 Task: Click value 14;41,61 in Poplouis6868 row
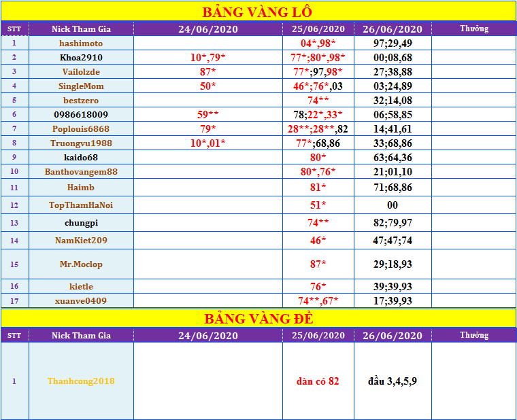point(393,129)
